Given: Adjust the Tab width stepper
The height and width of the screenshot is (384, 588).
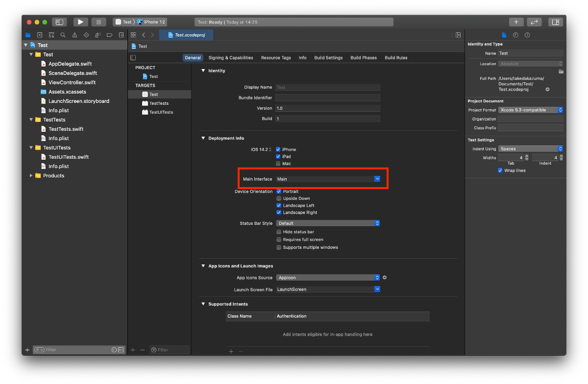Looking at the screenshot, I should (527, 158).
